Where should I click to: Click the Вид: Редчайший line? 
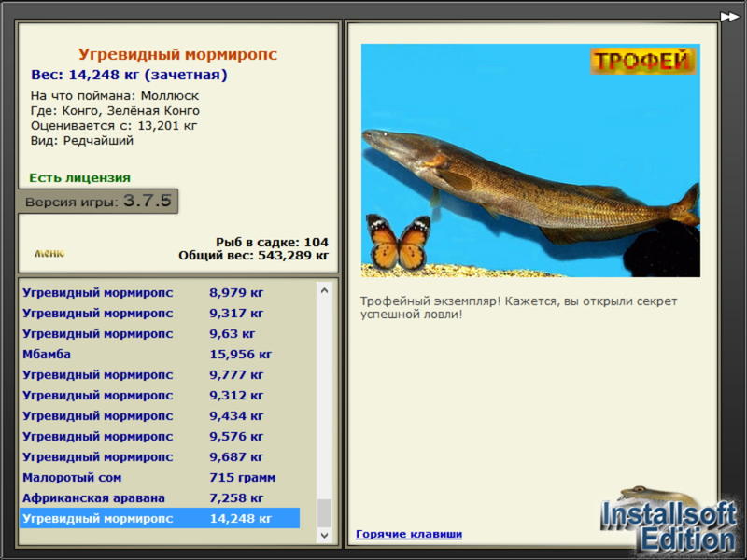pyautogui.click(x=82, y=141)
